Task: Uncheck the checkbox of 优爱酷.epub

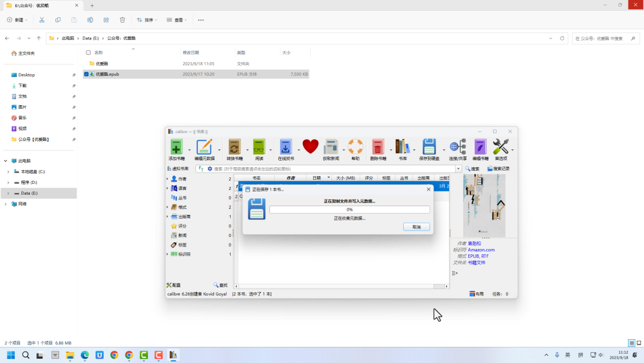Action: (x=86, y=74)
